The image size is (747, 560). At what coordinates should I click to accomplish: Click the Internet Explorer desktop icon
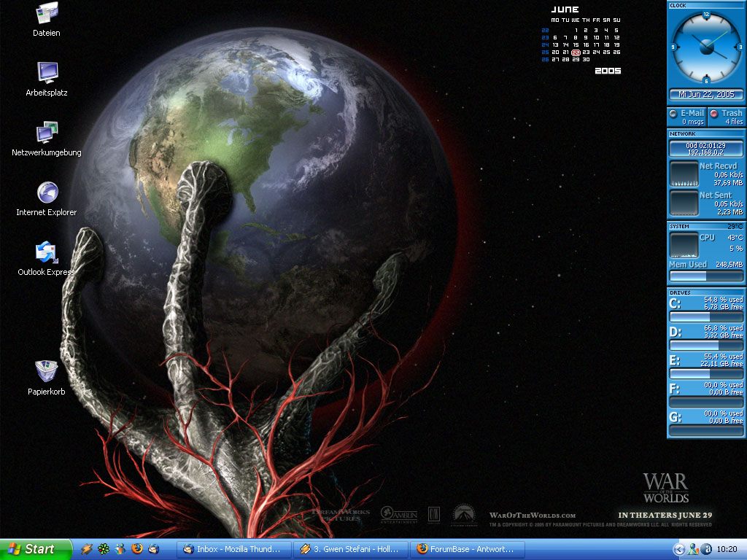tap(47, 198)
